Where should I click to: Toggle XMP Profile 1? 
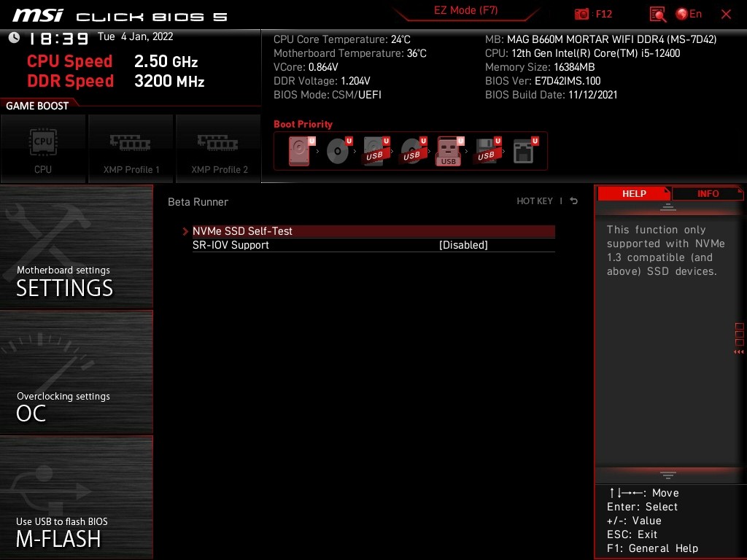(x=131, y=149)
